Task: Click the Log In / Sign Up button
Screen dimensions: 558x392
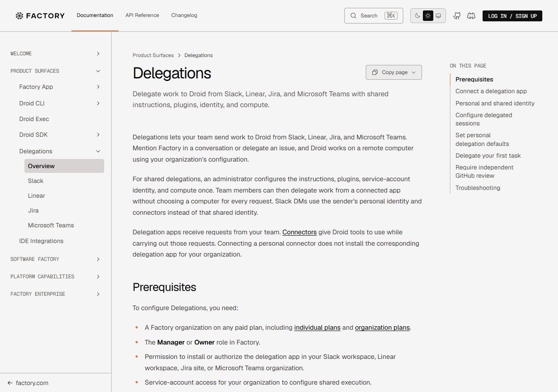Action: [x=512, y=16]
